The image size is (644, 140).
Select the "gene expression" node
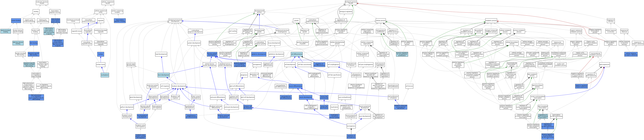coord(605,65)
